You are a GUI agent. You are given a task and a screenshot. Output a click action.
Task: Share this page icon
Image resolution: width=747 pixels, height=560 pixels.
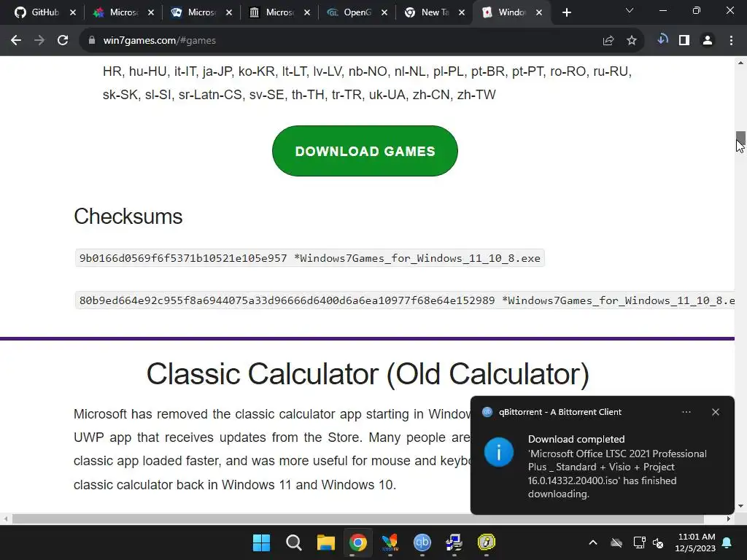608,41
